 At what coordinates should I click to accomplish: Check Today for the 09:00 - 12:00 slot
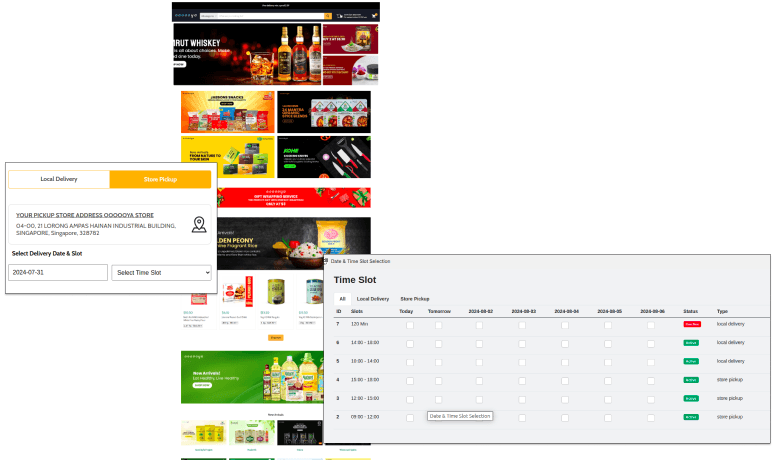coord(410,418)
